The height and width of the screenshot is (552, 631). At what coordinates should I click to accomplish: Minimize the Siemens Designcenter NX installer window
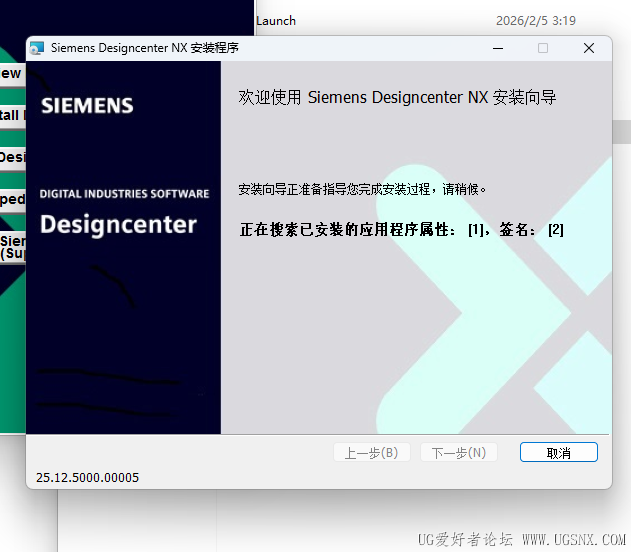(x=498, y=48)
